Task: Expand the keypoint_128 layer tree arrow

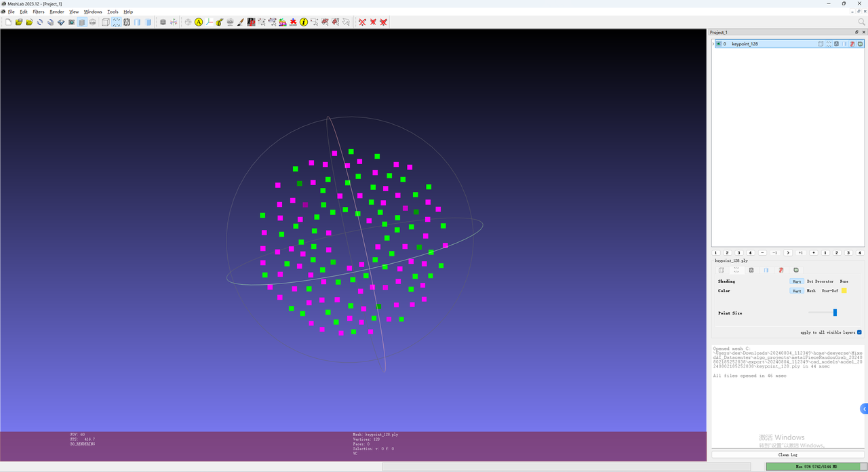Action: (713, 44)
